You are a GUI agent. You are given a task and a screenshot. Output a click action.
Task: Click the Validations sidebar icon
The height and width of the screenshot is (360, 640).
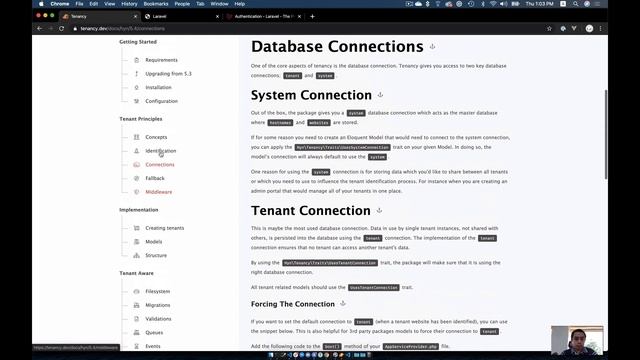click(136, 319)
